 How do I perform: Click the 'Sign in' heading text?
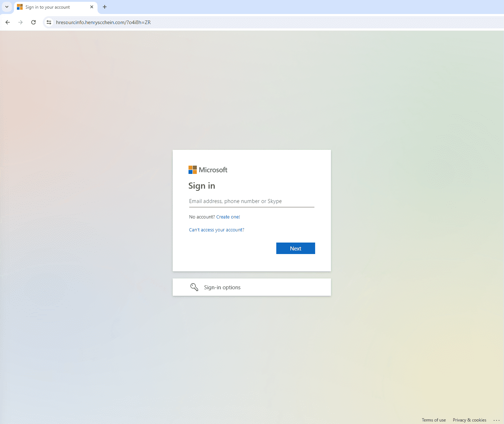pos(202,186)
